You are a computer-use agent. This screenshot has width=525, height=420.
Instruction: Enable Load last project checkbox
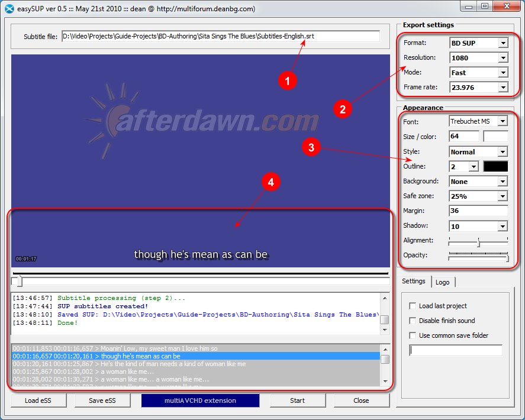click(413, 306)
